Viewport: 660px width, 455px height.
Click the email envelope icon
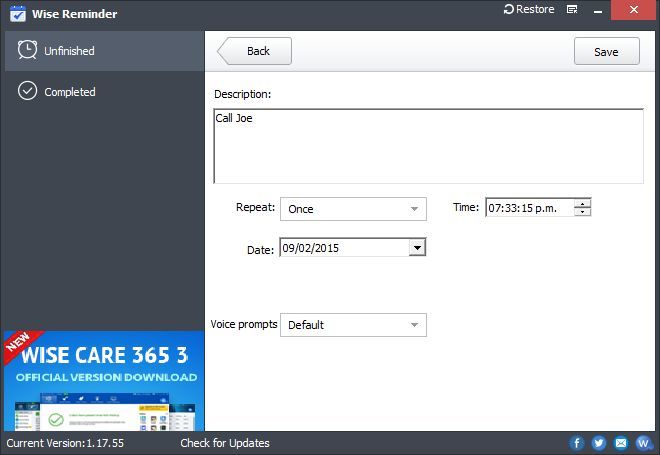[621, 443]
